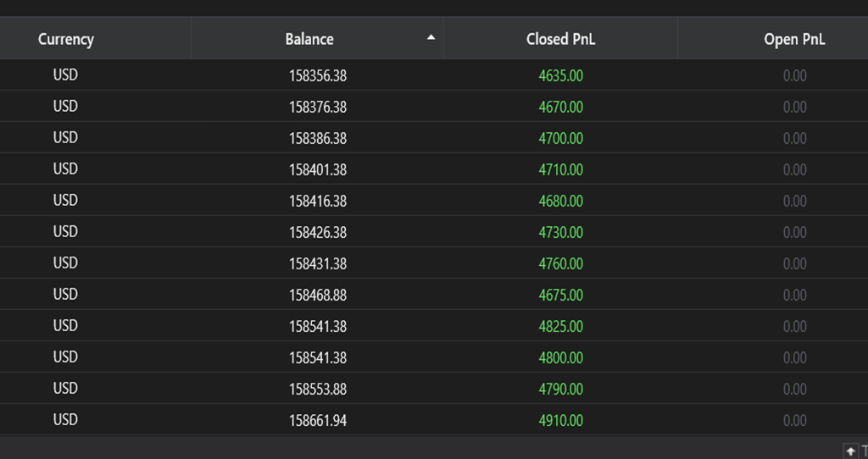Click the Balance column header label
This screenshot has height=459, width=868.
pyautogui.click(x=309, y=39)
